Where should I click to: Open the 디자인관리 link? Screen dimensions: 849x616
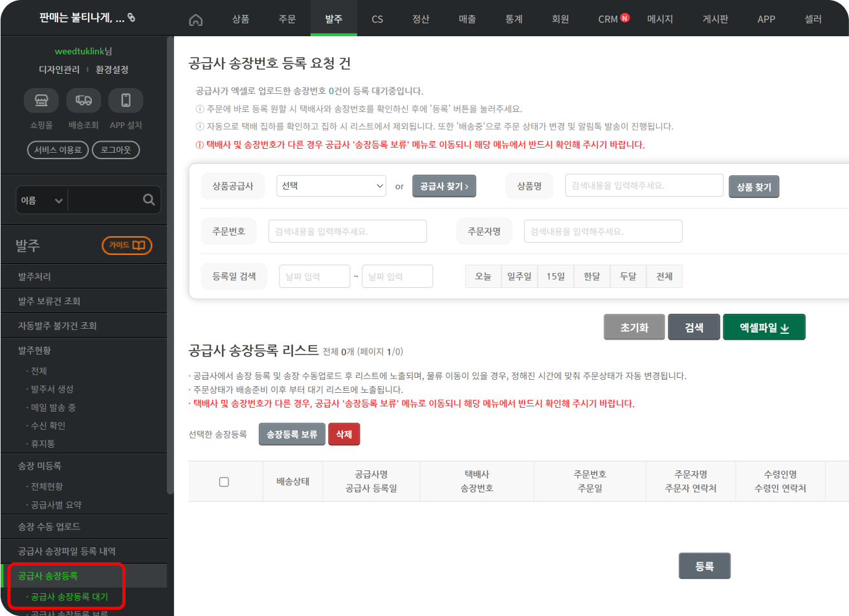click(59, 69)
